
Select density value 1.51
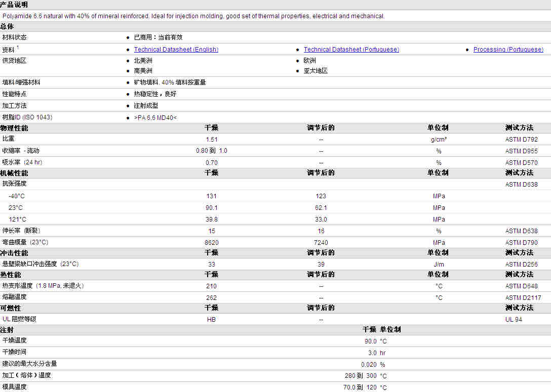pos(212,139)
